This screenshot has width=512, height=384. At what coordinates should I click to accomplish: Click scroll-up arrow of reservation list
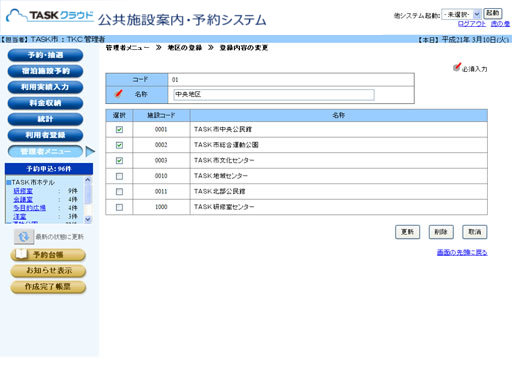(x=88, y=180)
